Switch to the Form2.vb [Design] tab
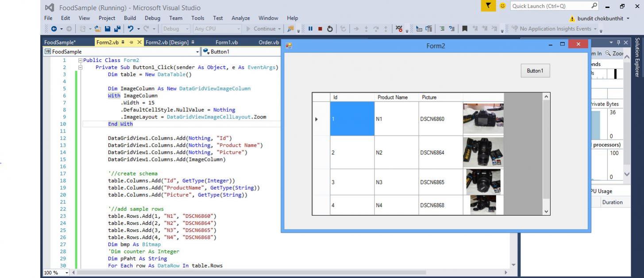Viewport: 644px width, 278px height. click(x=167, y=42)
